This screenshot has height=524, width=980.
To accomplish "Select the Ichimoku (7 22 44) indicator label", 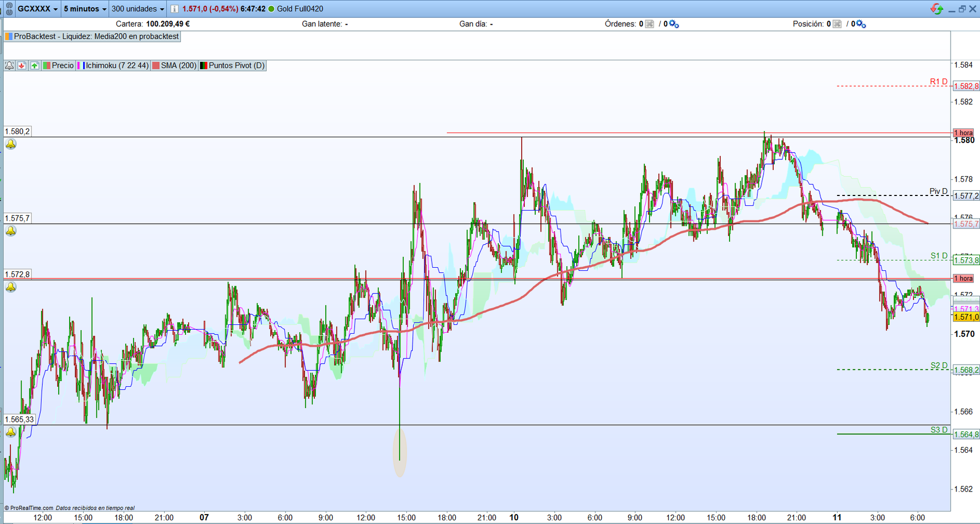I will tap(117, 65).
